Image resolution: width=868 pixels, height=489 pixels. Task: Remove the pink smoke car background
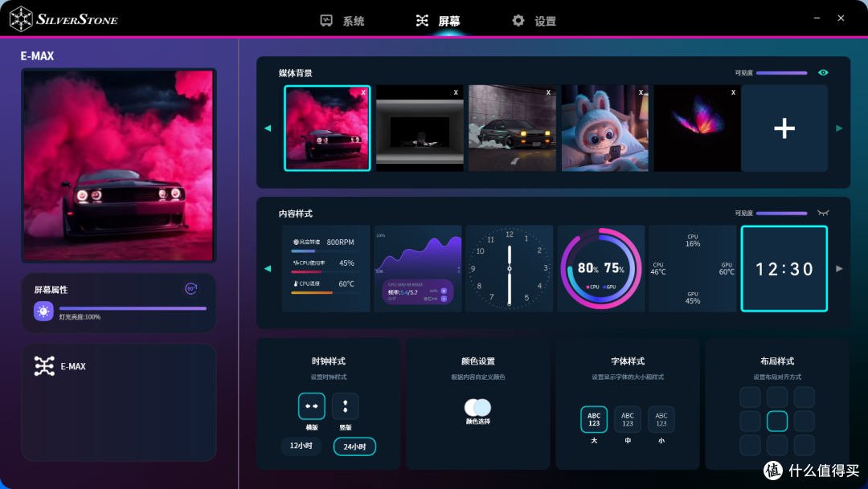click(363, 92)
